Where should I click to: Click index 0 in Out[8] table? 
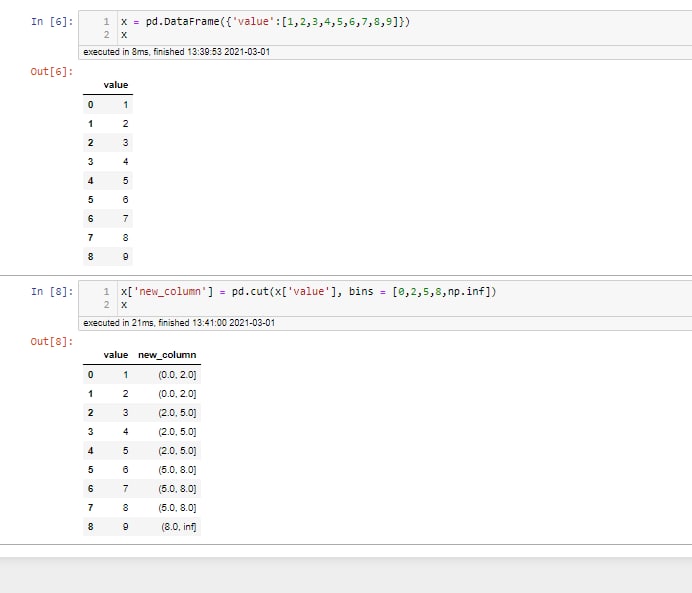point(90,375)
